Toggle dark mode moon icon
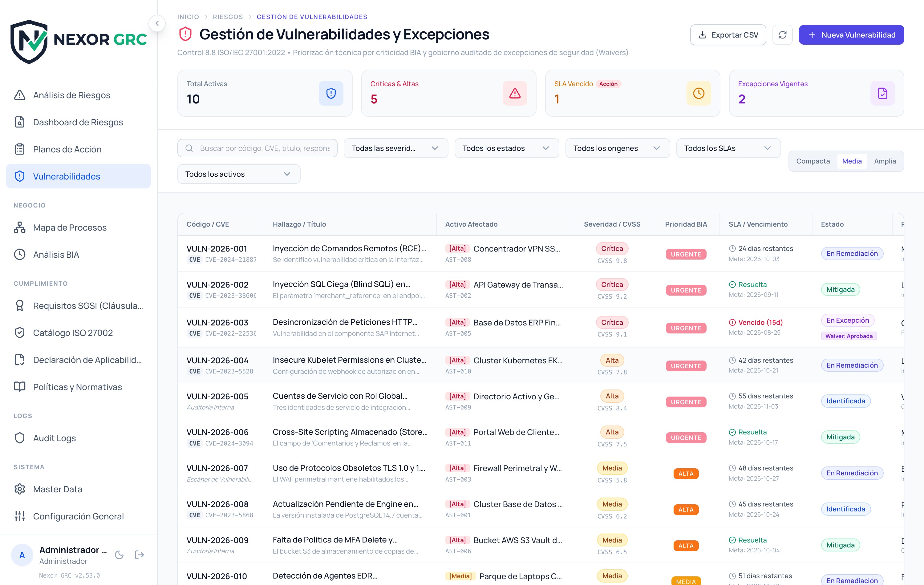This screenshot has width=924, height=585. tap(119, 555)
